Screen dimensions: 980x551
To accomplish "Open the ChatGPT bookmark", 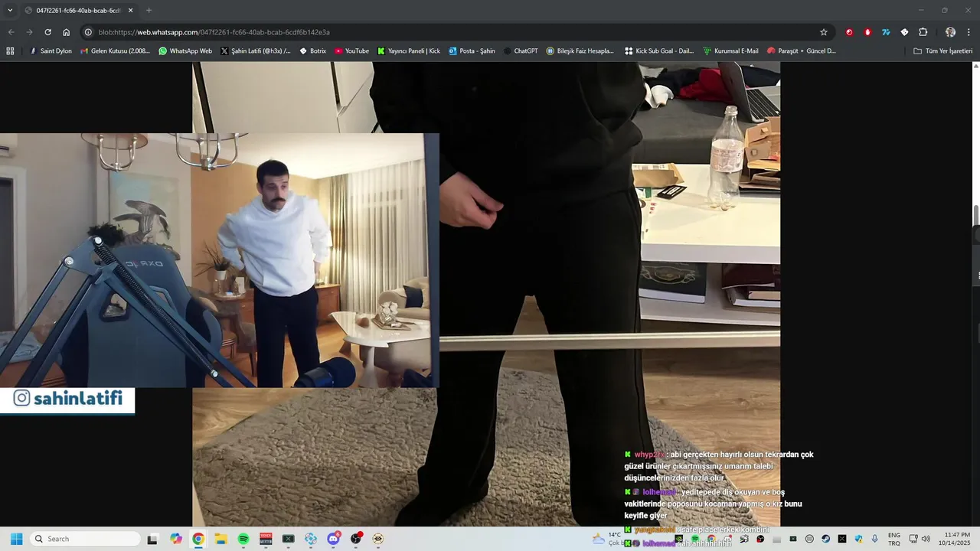I will click(521, 51).
